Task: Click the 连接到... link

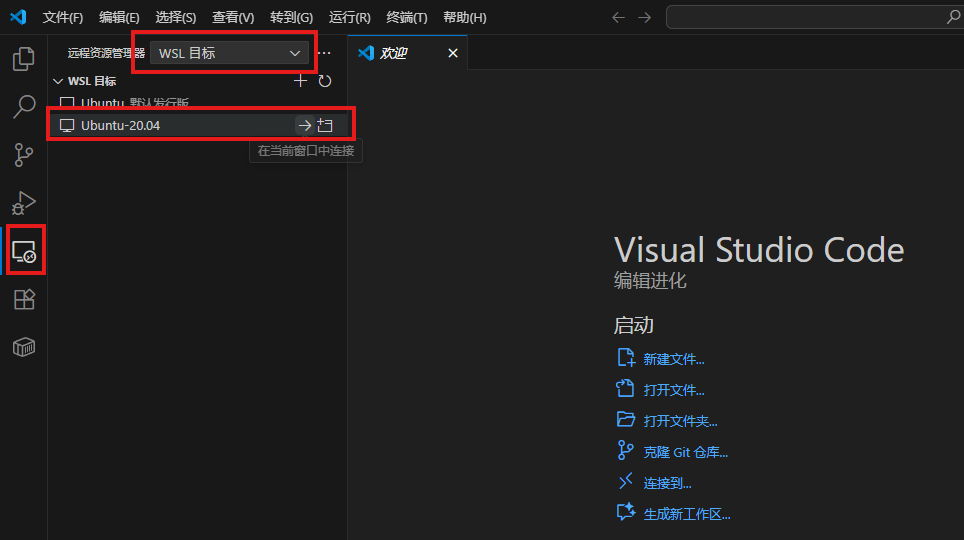Action: click(x=667, y=483)
